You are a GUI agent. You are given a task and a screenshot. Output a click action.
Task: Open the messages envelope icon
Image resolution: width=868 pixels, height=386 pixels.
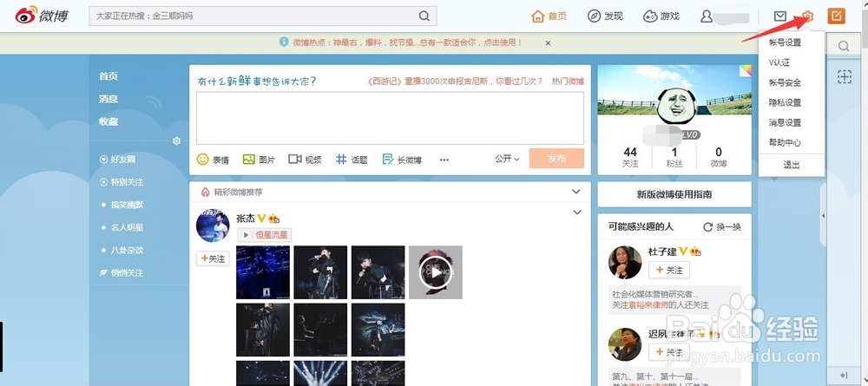click(x=780, y=16)
